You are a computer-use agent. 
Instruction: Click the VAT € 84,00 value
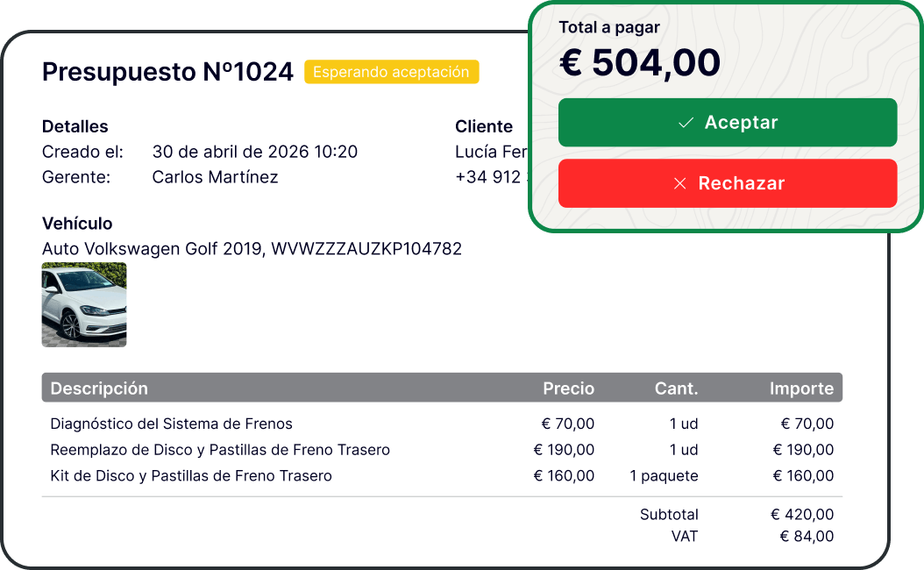point(807,537)
